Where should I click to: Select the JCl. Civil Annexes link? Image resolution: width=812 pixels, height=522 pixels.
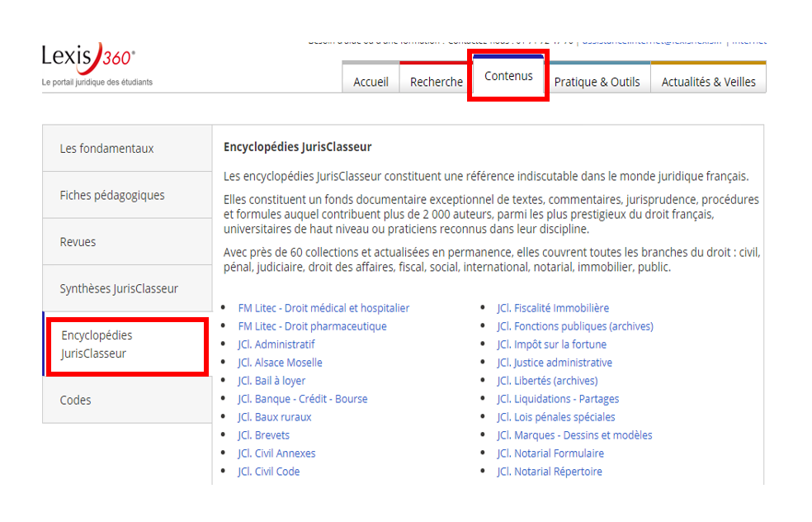(276, 453)
